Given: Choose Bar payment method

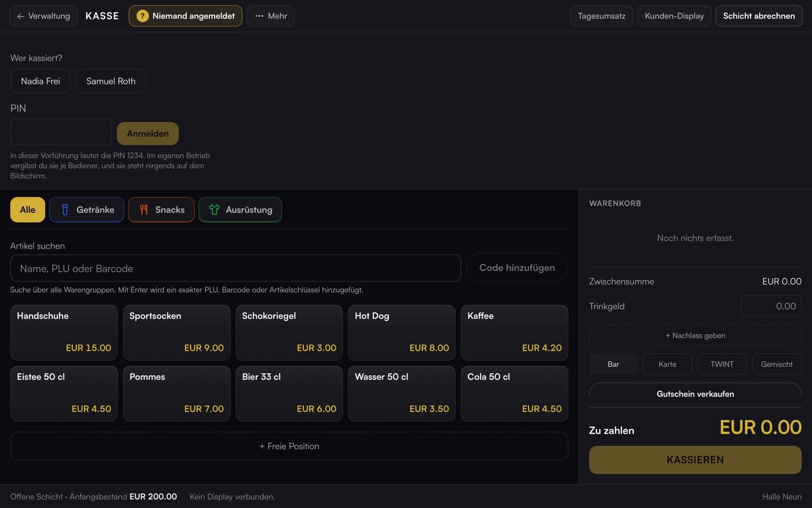Looking at the screenshot, I should point(613,364).
